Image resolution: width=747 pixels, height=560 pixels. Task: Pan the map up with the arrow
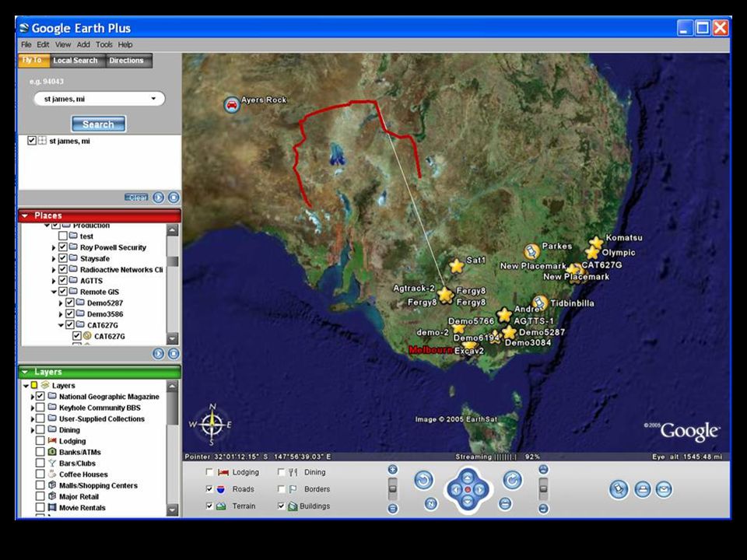[468, 478]
